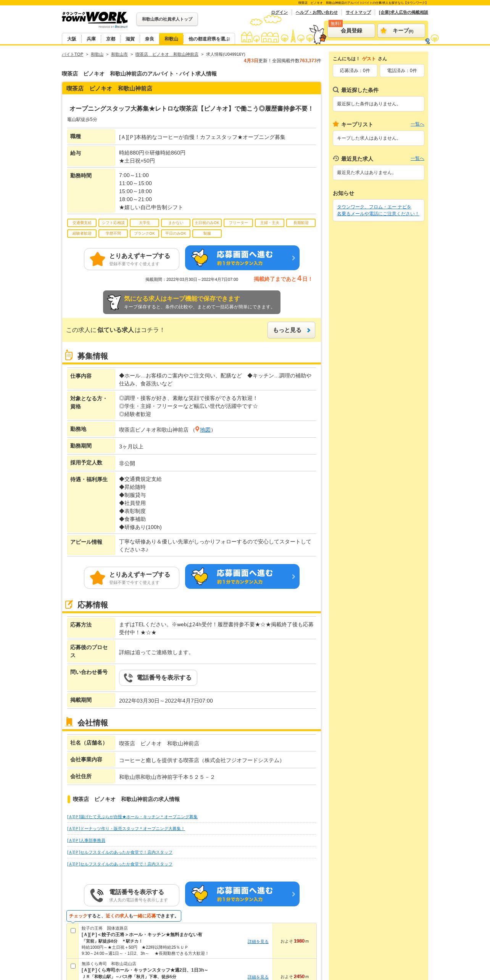Click the clipboard icon beside 募集情報 heading
490x980 pixels.
(x=69, y=355)
